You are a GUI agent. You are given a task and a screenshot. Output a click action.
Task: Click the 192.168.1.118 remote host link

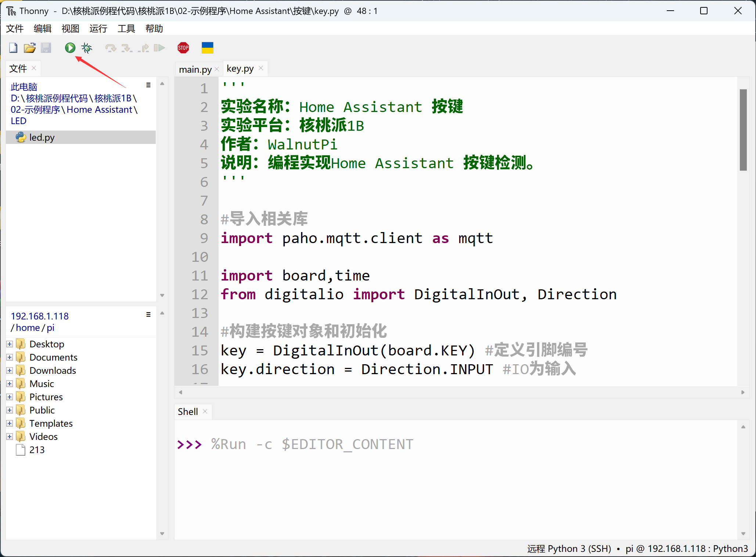coord(40,316)
